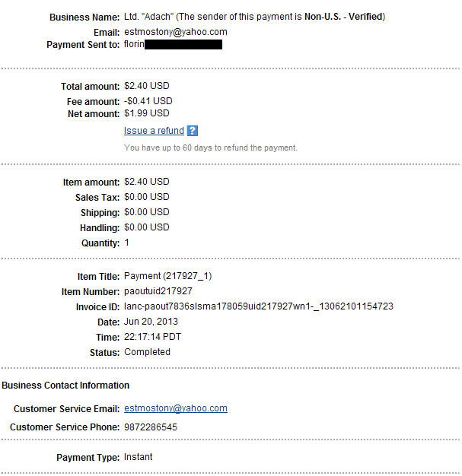Click the time 22:17:14 PDT

coord(152,337)
